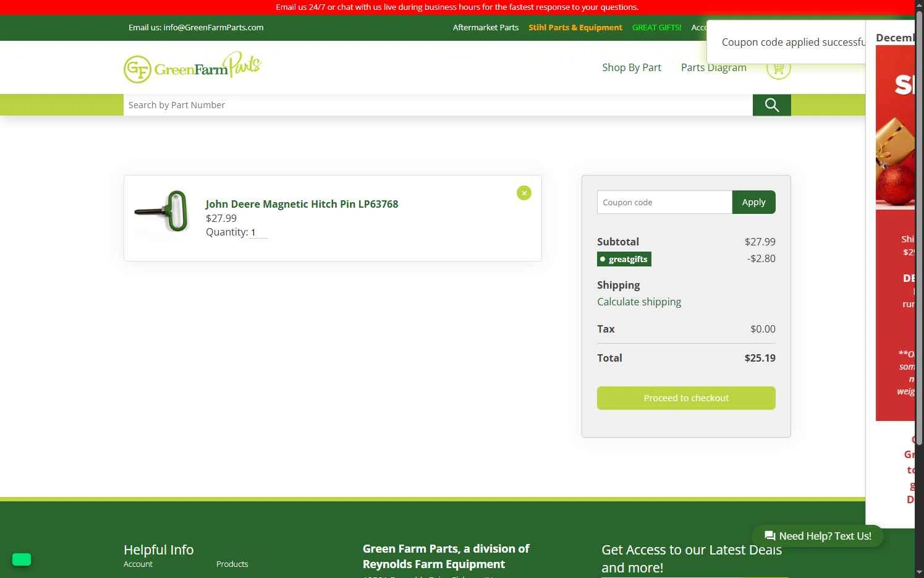This screenshot has width=924, height=578.
Task: Open the Products footer link
Action: (x=232, y=564)
